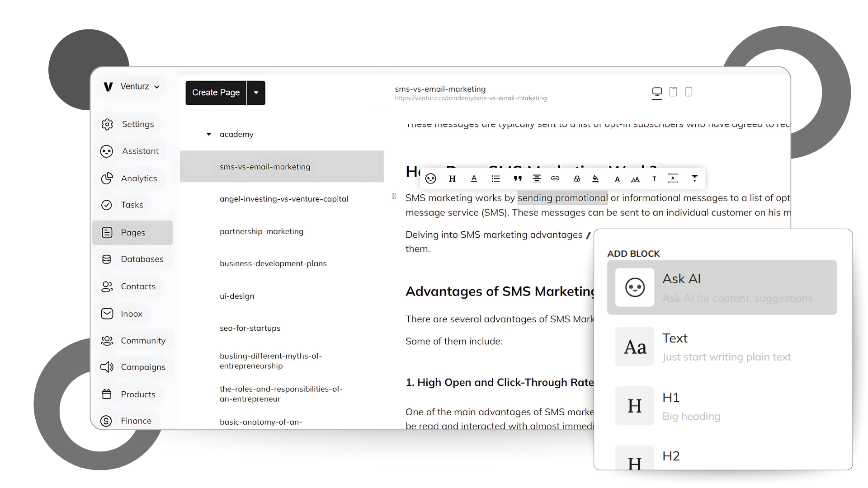Click the AI assistant face icon in formatting toolbar
The height and width of the screenshot is (488, 868).
pos(430,178)
